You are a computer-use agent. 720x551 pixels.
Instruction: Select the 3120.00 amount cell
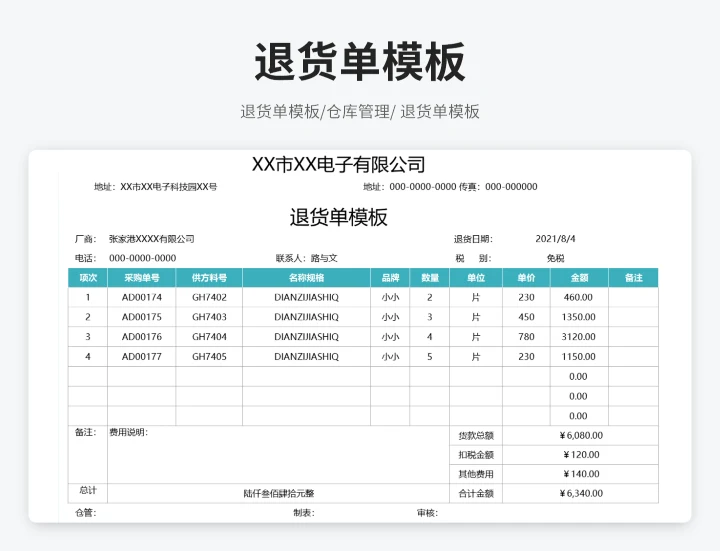(578, 337)
